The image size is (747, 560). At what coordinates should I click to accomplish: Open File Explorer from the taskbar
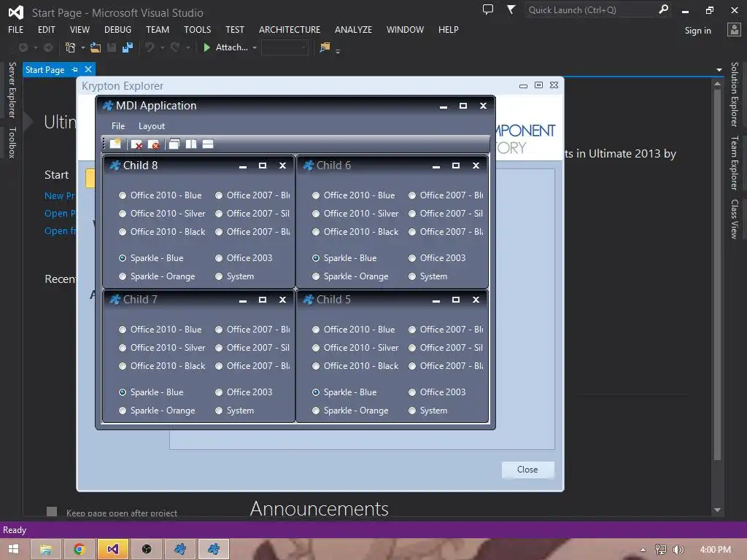point(46,549)
